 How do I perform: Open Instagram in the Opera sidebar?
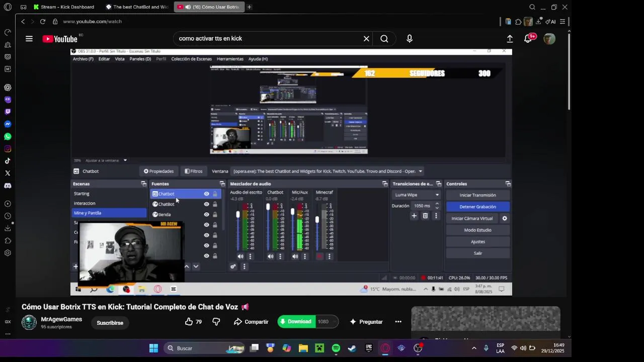tap(8, 149)
